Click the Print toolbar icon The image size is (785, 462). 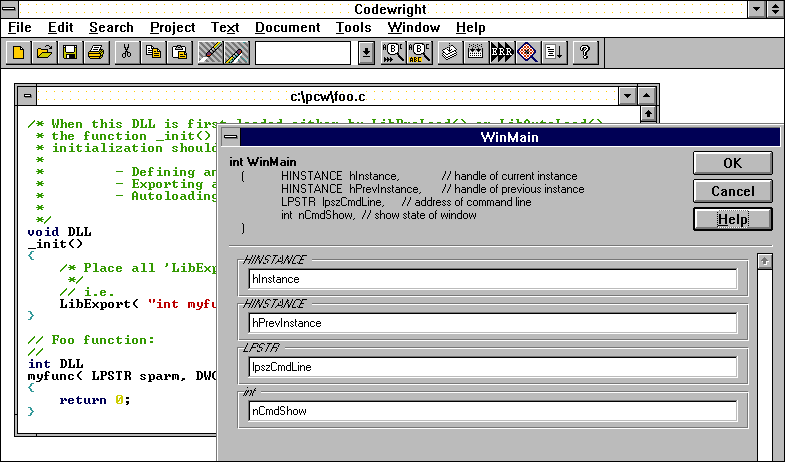(96, 53)
